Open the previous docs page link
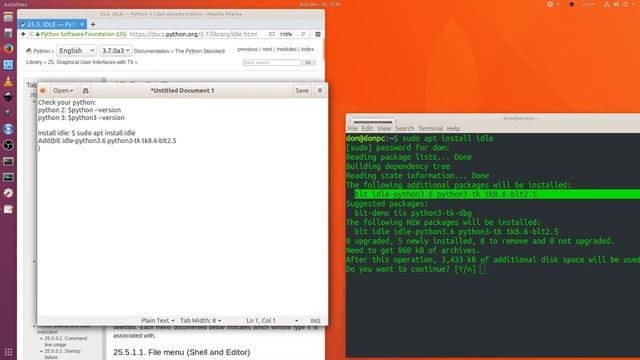The height and width of the screenshot is (360, 640). pyautogui.click(x=247, y=49)
